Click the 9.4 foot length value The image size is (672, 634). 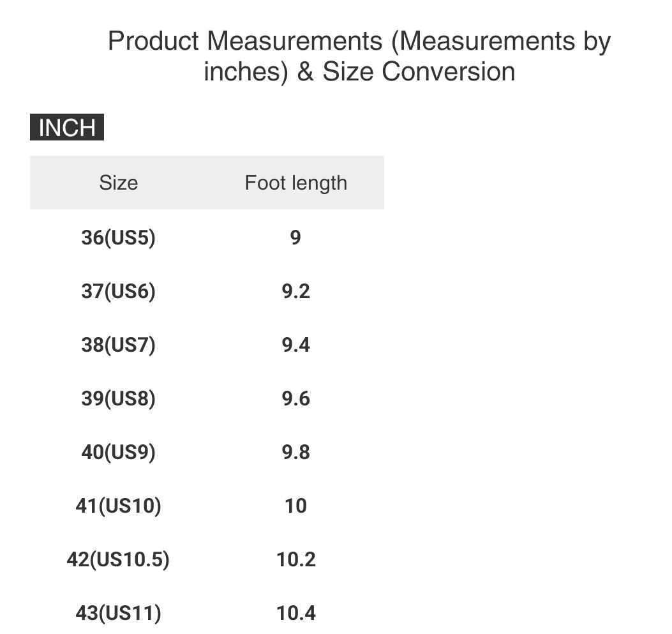pyautogui.click(x=295, y=345)
